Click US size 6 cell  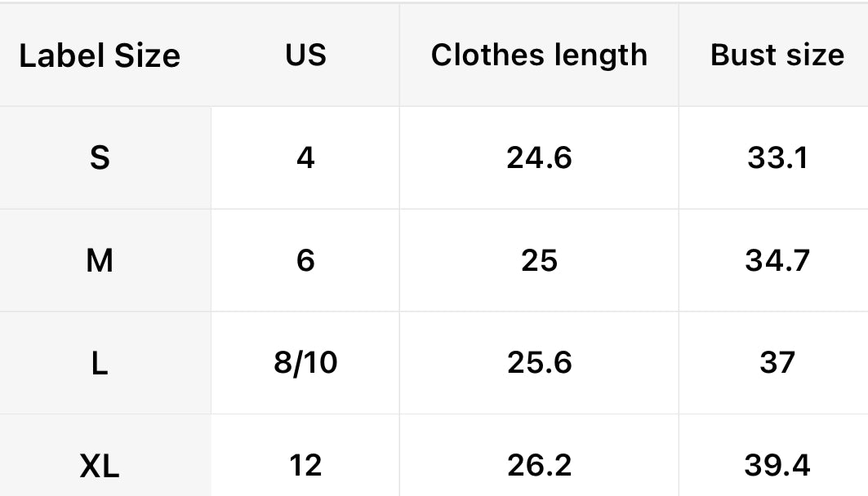coord(305,260)
